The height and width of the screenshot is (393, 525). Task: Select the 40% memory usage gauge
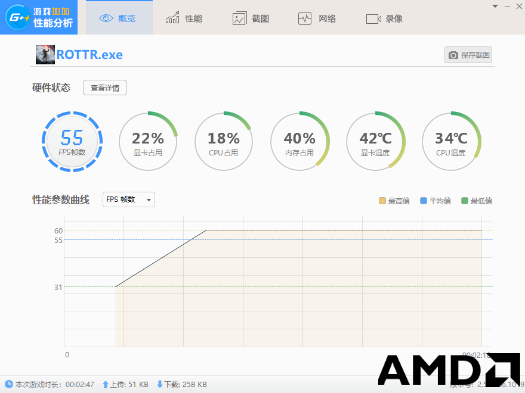click(x=300, y=141)
